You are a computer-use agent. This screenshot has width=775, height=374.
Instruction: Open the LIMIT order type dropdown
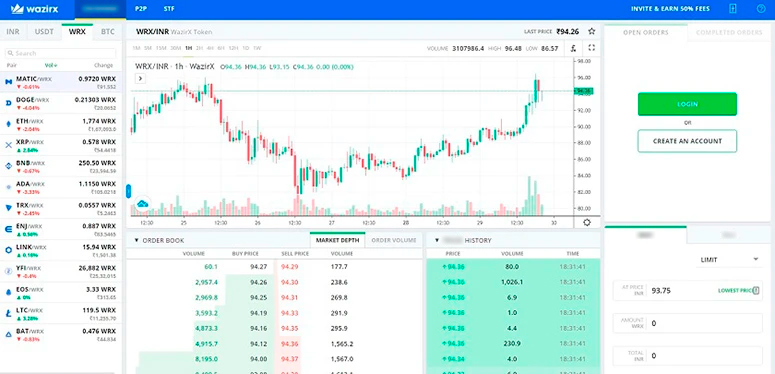(x=729, y=259)
